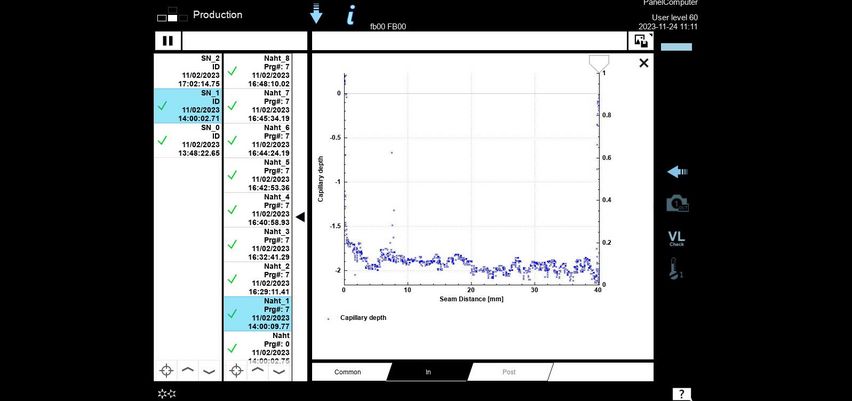This screenshot has width=852, height=401.
Task: Select the In tab
Action: (x=428, y=372)
